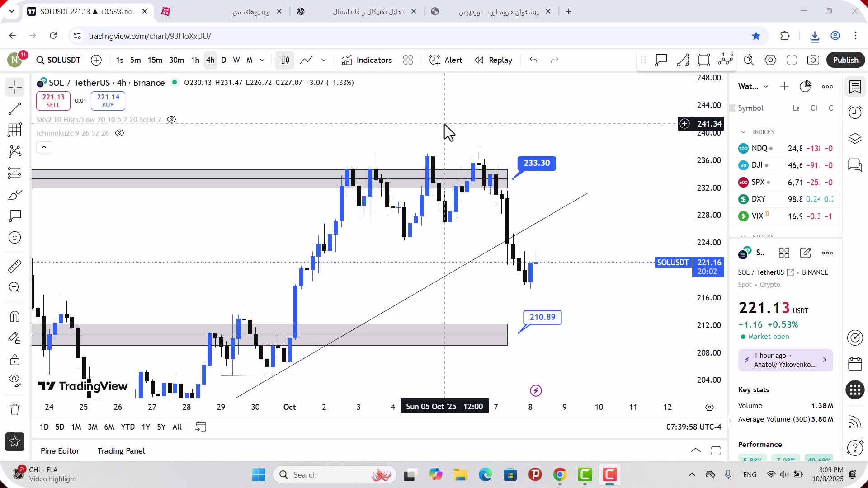Open chart style dropdown arrow
The height and width of the screenshot is (488, 868).
tap(324, 60)
